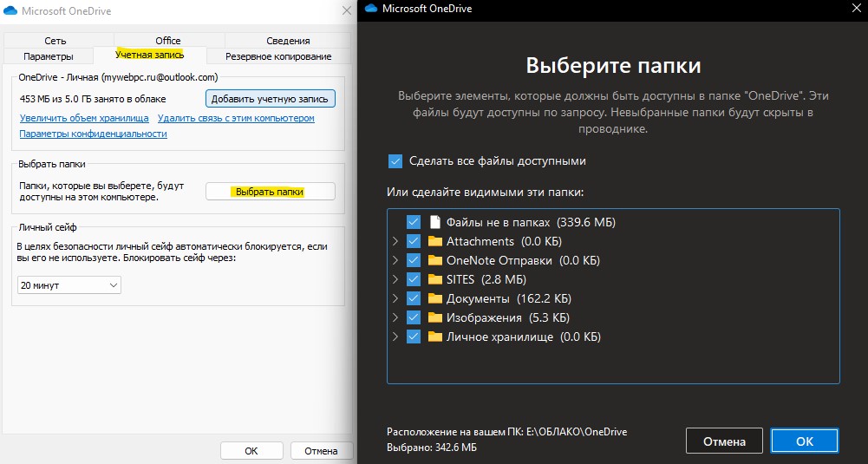Select the OneNote Отправки (0.0 КБ) label
Image resolution: width=868 pixels, height=464 pixels.
click(523, 260)
